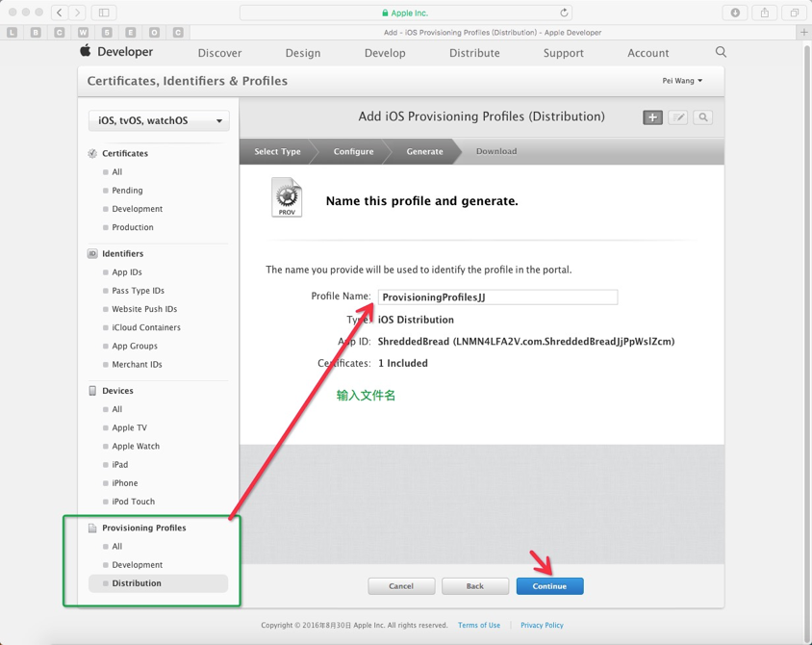Select Pending under Certificates
Image resolution: width=812 pixels, height=645 pixels.
[x=127, y=191]
